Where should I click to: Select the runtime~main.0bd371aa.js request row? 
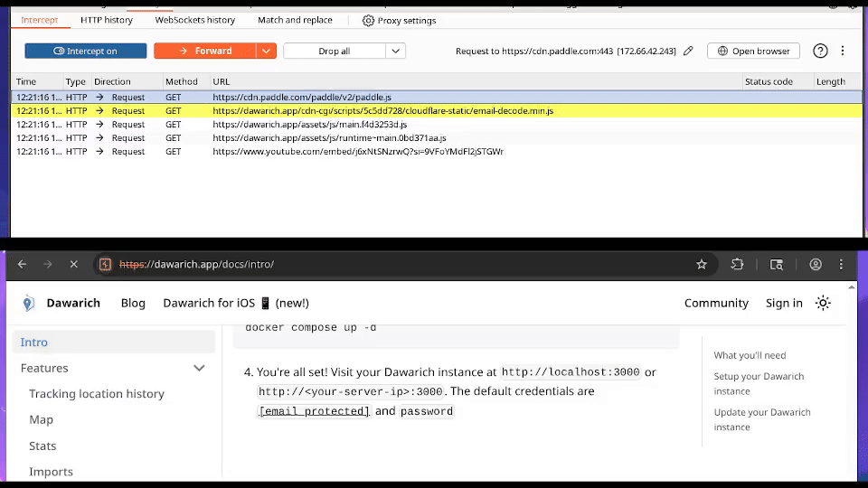(x=436, y=137)
